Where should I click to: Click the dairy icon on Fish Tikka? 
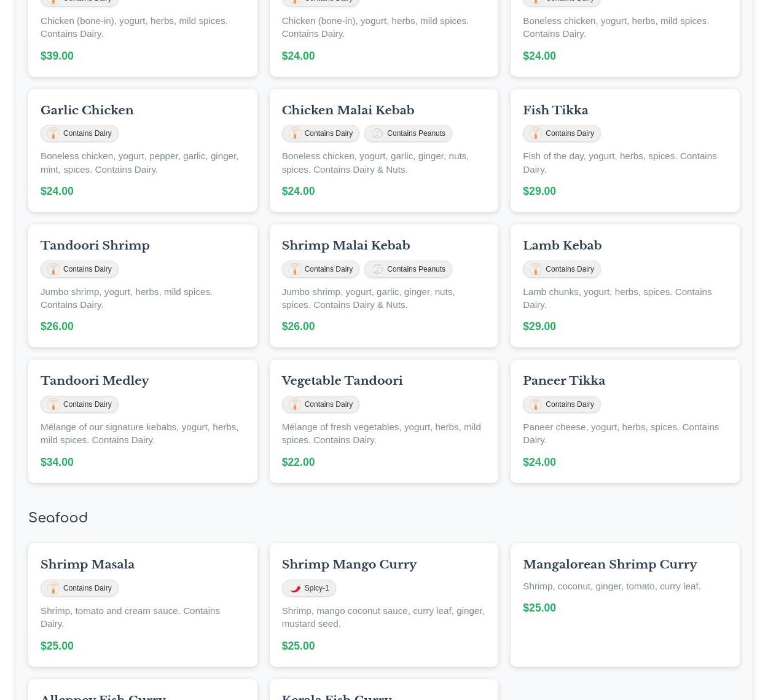click(x=536, y=133)
